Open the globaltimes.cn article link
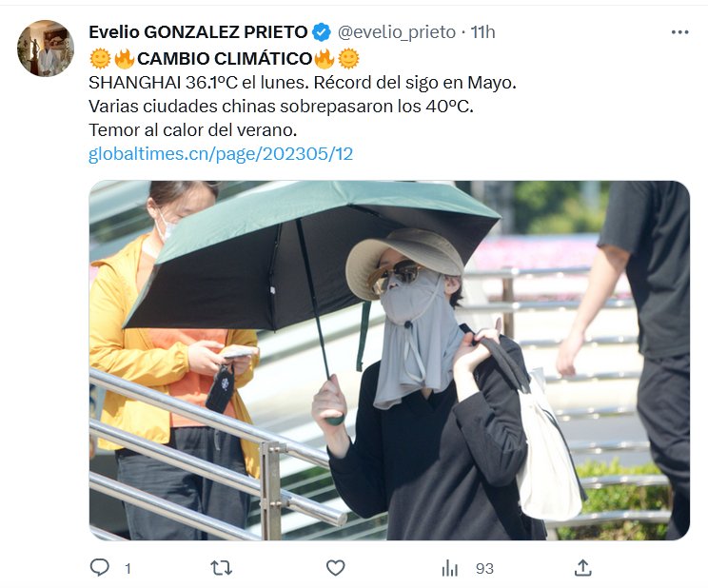The image size is (708, 588). pyautogui.click(x=221, y=154)
